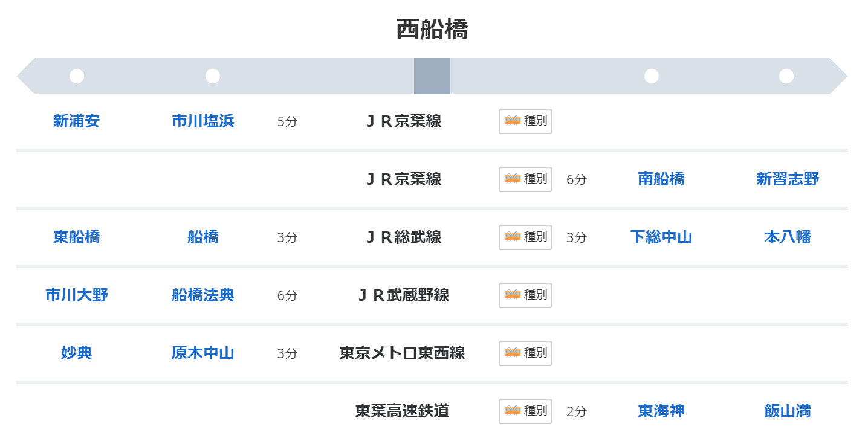The height and width of the screenshot is (444, 868).
Task: Open the 種別 train type for JR総武線
Action: point(525,237)
